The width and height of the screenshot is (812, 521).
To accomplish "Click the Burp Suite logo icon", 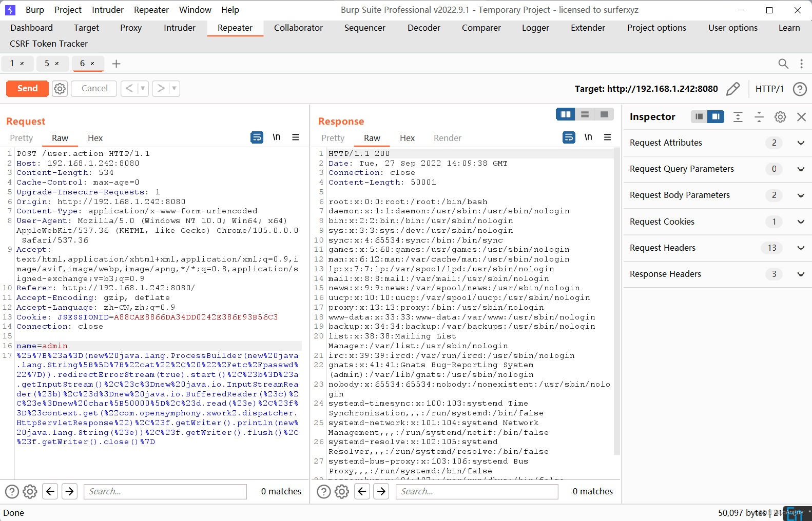I will tap(10, 10).
